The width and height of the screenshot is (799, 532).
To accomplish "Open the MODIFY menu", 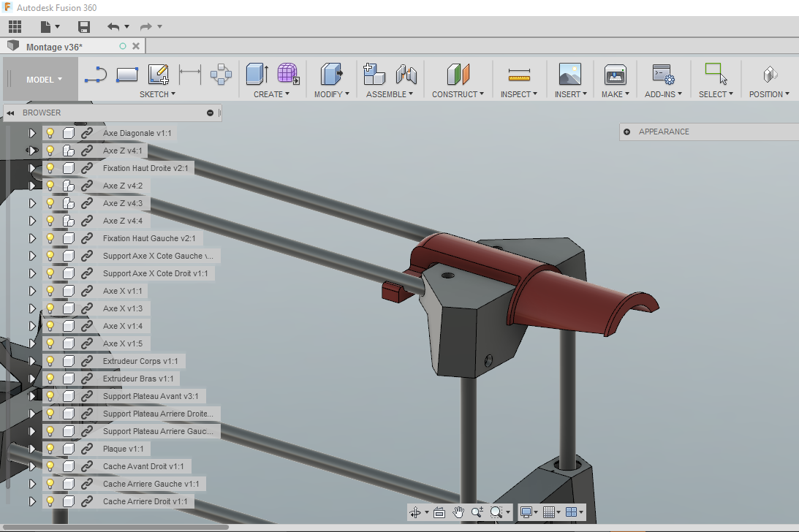I will 332,94.
